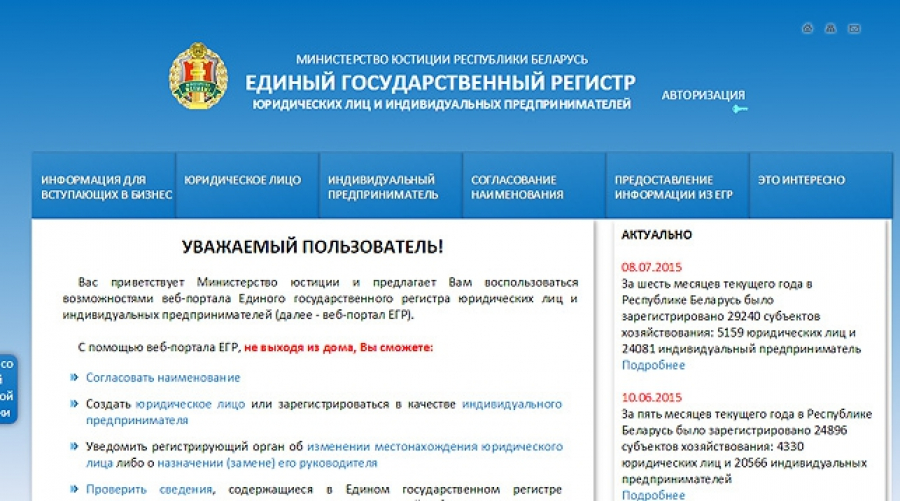Click the юридическое лицо link after Создать
Viewport: 900px width, 501px height.
tap(190, 404)
